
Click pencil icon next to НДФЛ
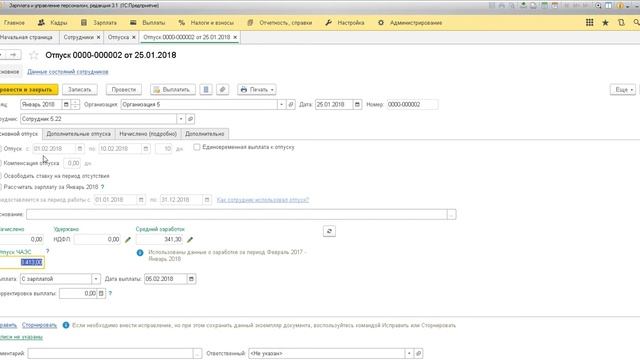click(x=128, y=240)
